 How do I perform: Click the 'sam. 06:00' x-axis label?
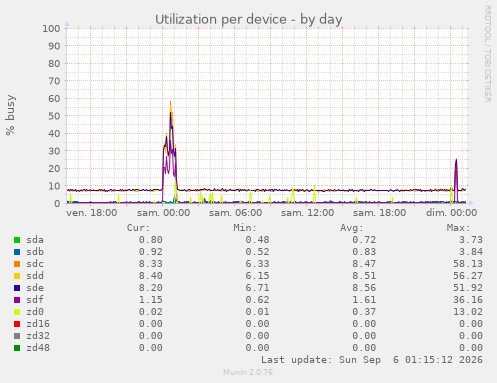click(236, 213)
